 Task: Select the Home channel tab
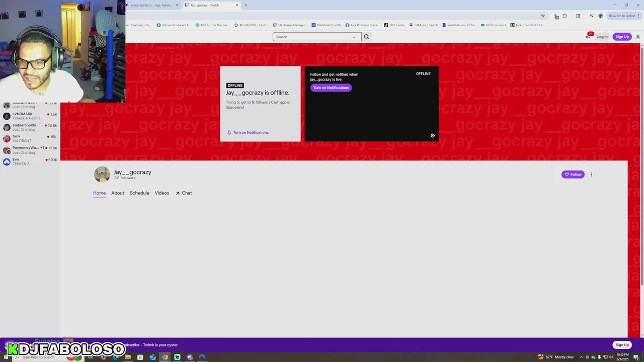(x=99, y=193)
